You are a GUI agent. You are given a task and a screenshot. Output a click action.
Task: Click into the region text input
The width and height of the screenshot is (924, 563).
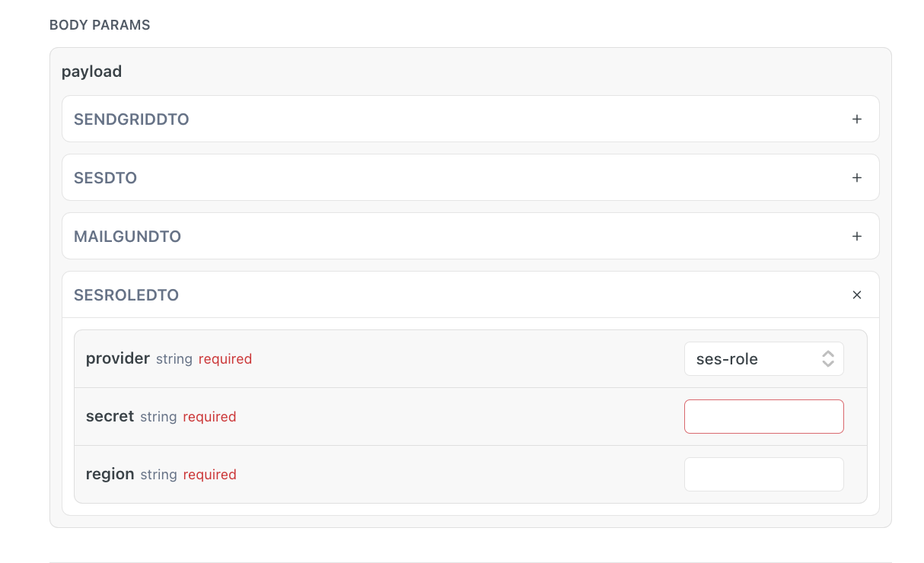pyautogui.click(x=763, y=475)
